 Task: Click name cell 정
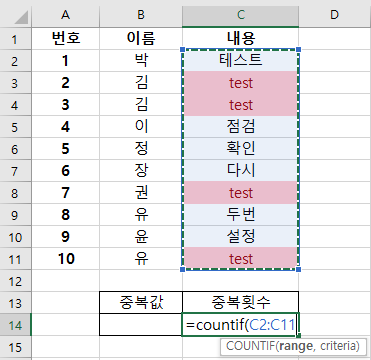click(x=141, y=149)
